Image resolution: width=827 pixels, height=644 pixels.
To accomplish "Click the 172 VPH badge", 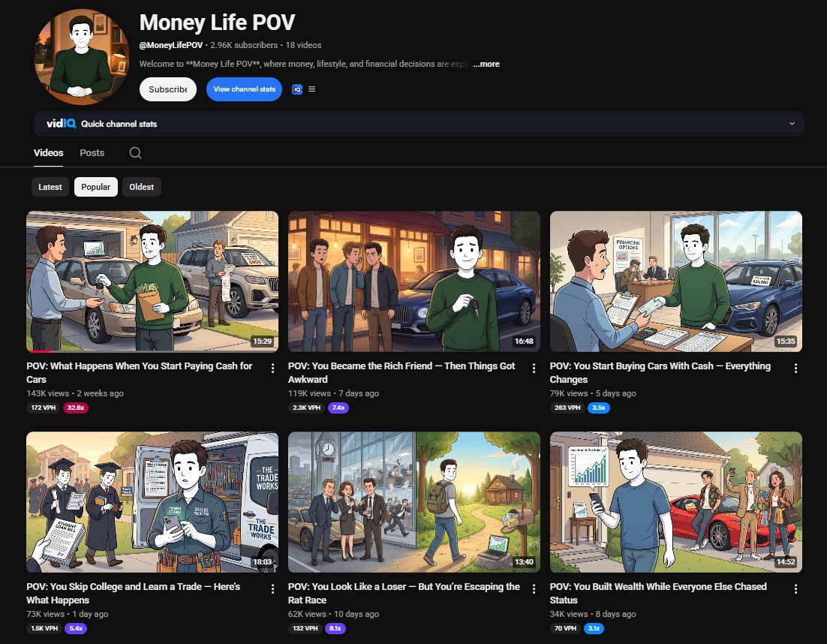I will coord(44,408).
